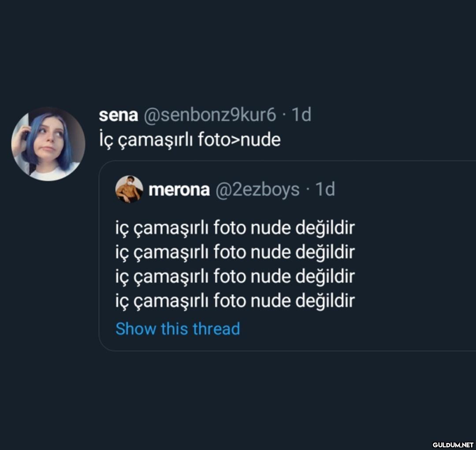
Task: Click the GULDUM.NET watermark
Action: 453,444
